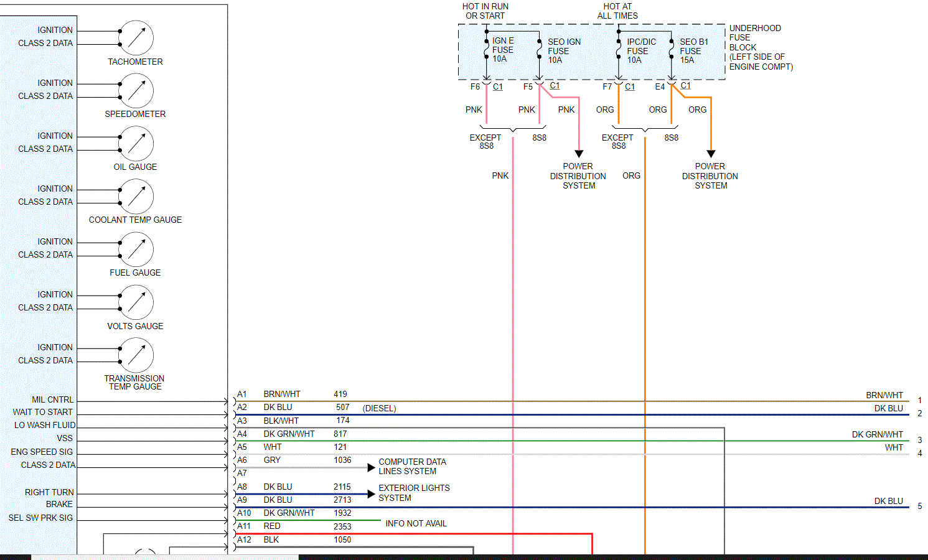Image resolution: width=928 pixels, height=560 pixels.
Task: Select the IPC/DIC FUSE 10A label
Action: [641, 51]
